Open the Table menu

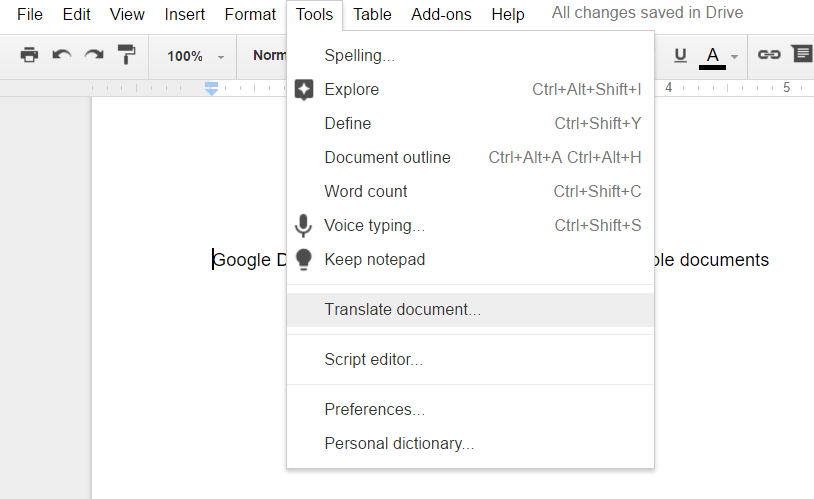point(372,15)
